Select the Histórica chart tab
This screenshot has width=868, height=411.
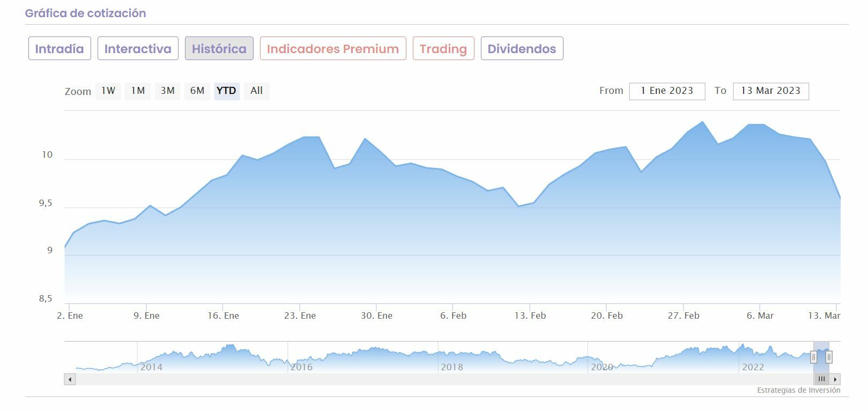219,49
